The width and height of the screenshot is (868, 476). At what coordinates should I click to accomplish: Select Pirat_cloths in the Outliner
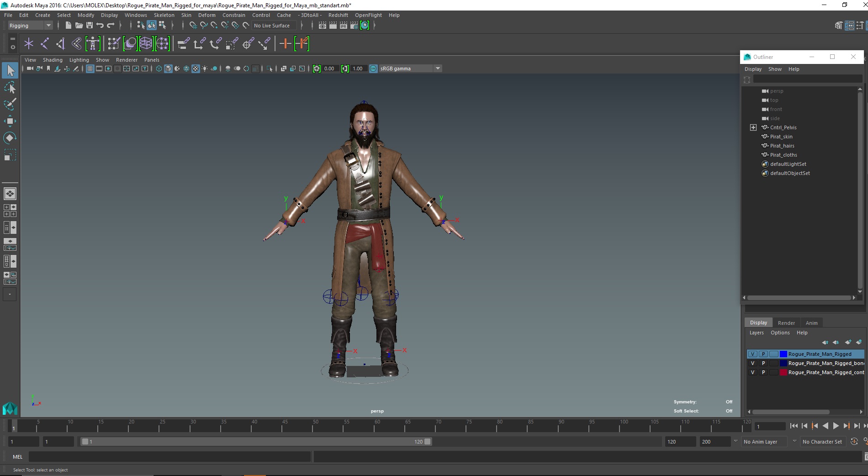pyautogui.click(x=783, y=155)
